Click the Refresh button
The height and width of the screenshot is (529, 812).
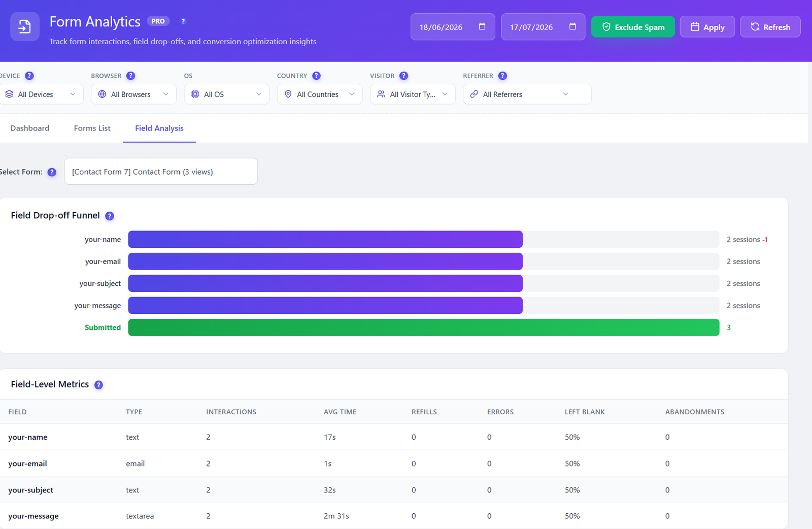click(x=770, y=27)
